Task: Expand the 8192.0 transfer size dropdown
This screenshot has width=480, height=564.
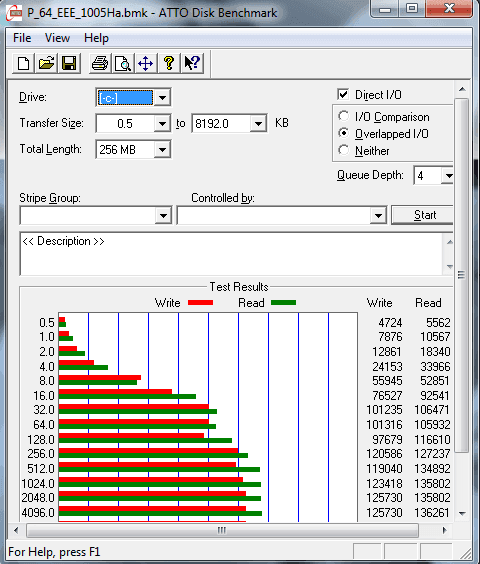Action: (x=258, y=124)
